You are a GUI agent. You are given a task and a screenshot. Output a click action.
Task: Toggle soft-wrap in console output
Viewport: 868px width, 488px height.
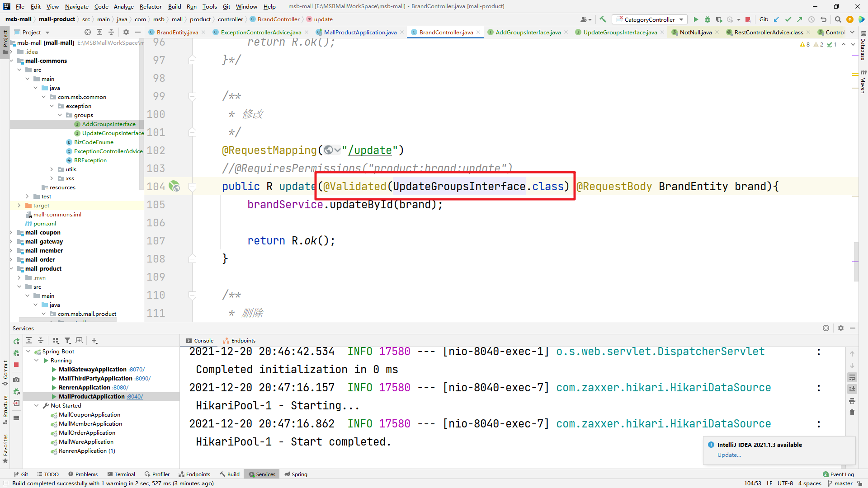coord(852,377)
